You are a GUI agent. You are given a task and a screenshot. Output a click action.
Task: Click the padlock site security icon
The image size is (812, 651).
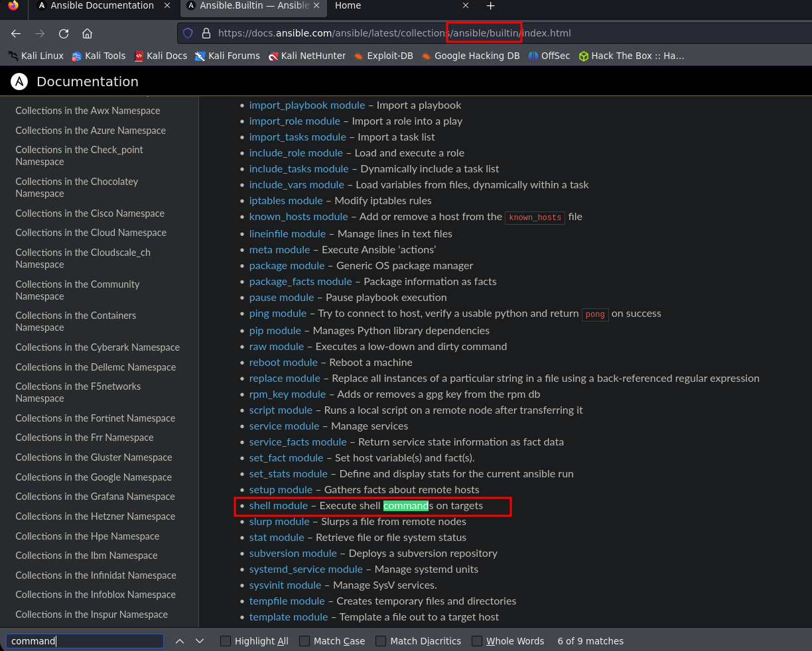[206, 33]
